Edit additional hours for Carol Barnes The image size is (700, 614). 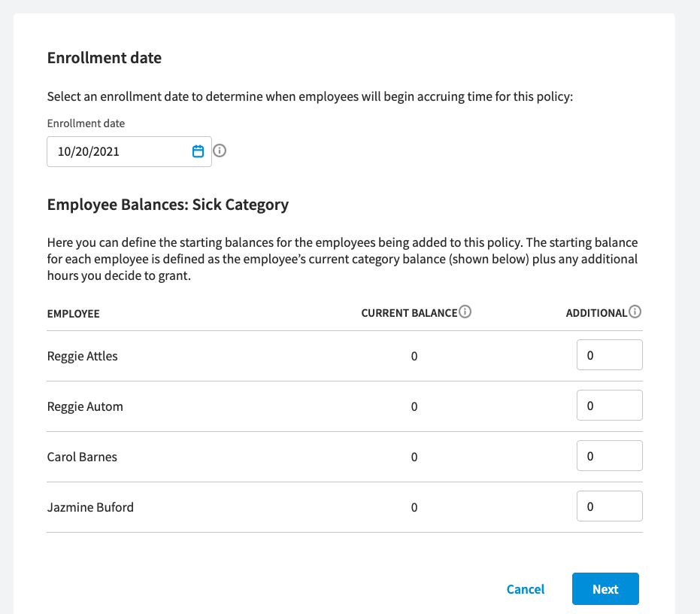[x=609, y=456]
